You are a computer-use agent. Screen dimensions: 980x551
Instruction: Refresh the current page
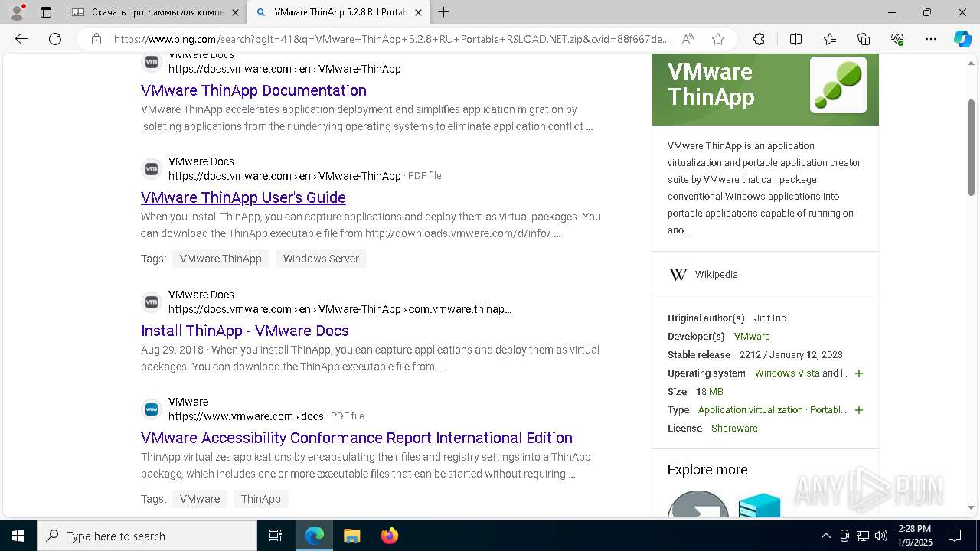[x=55, y=39]
